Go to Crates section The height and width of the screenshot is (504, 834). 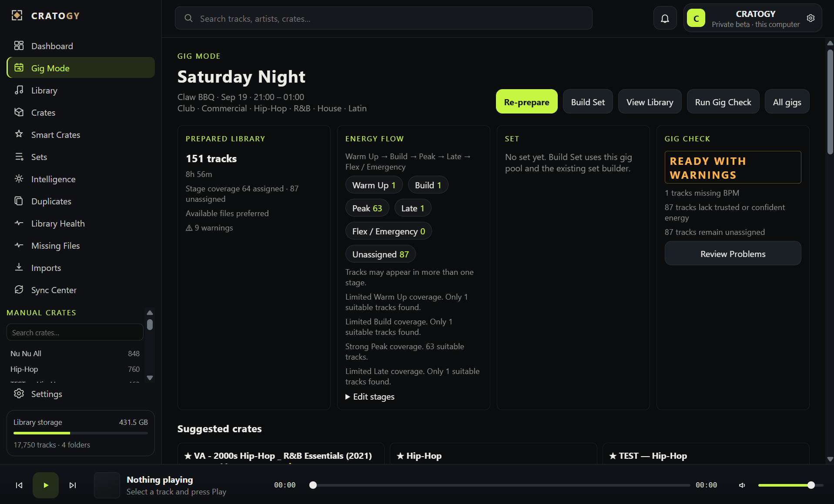(81, 112)
